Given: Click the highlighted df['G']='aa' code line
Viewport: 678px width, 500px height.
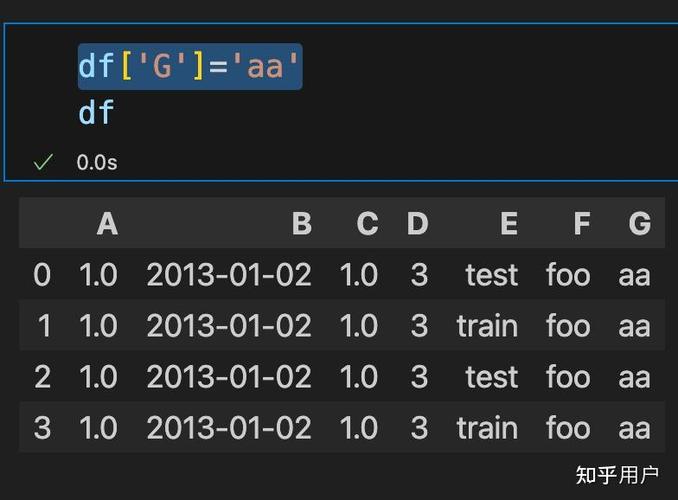Looking at the screenshot, I should (x=190, y=67).
